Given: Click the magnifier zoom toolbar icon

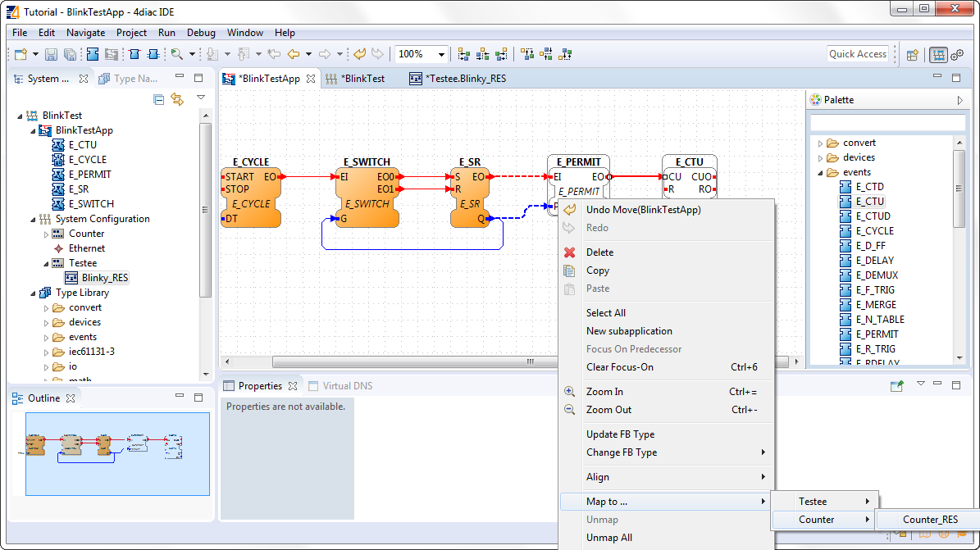Looking at the screenshot, I should click(x=175, y=55).
